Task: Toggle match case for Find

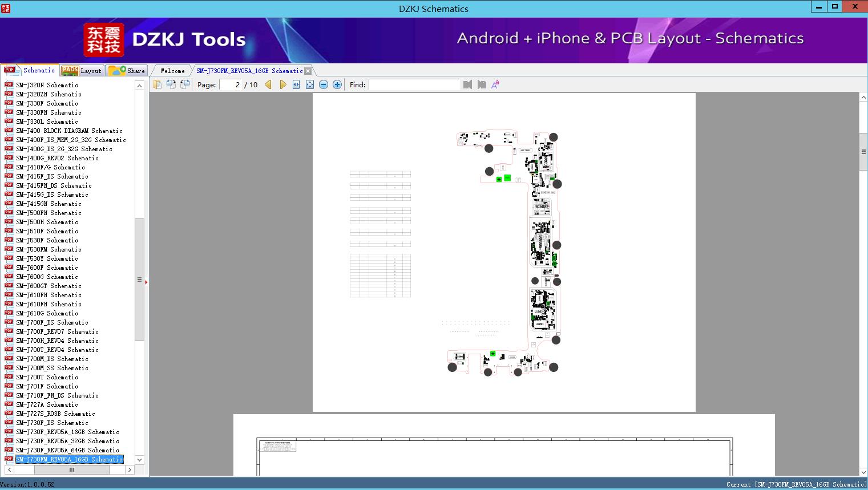Action: tap(495, 84)
